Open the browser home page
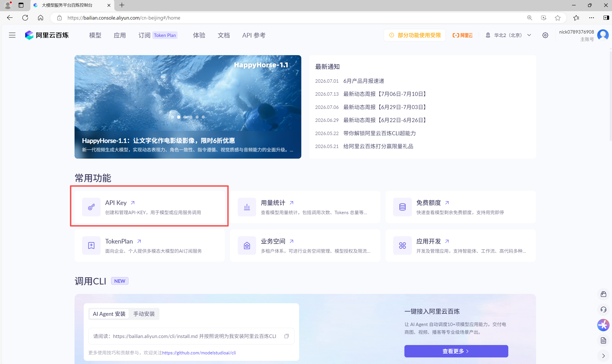Screen dimensions: 612x364 41,18
